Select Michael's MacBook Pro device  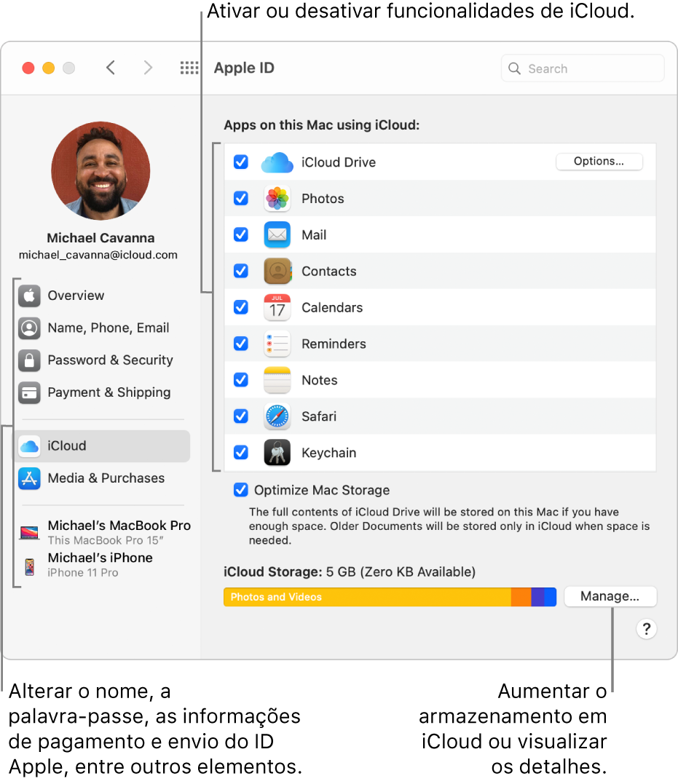(105, 533)
